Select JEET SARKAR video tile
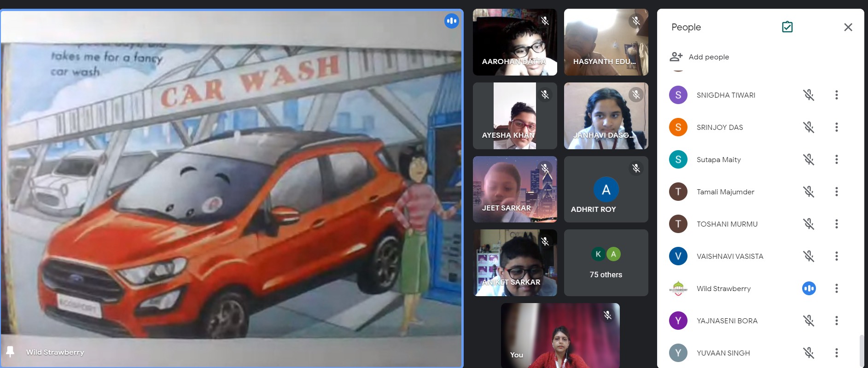This screenshot has width=868, height=368. (515, 189)
